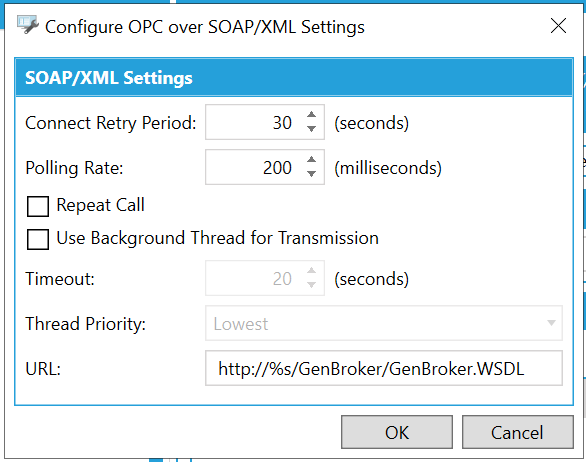Viewport: 586px width, 462px height.
Task: Click inside the URL text field
Action: [384, 368]
